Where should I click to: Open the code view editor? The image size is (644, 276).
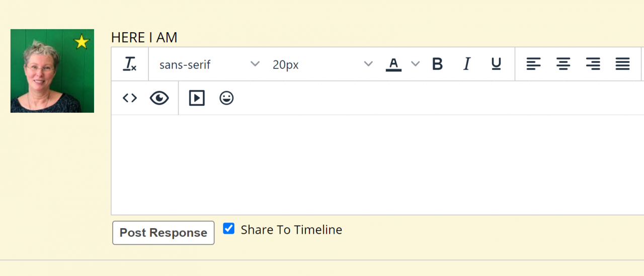130,98
